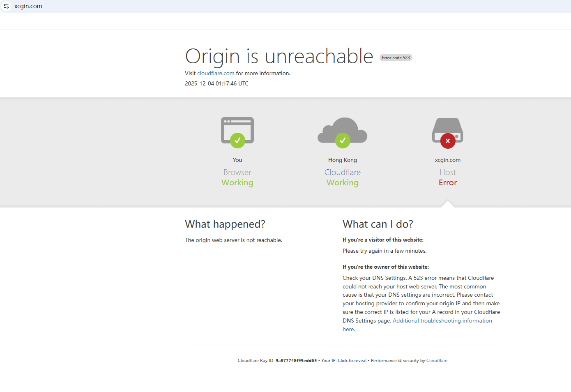Image resolution: width=571 pixels, height=392 pixels.
Task: Click the xcgin.com address bar URL
Action: (28, 6)
